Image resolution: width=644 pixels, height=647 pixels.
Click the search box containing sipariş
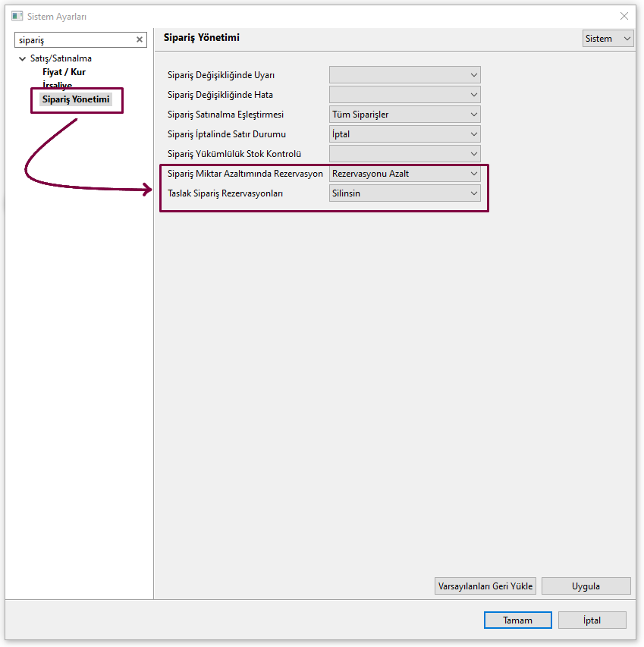74,39
